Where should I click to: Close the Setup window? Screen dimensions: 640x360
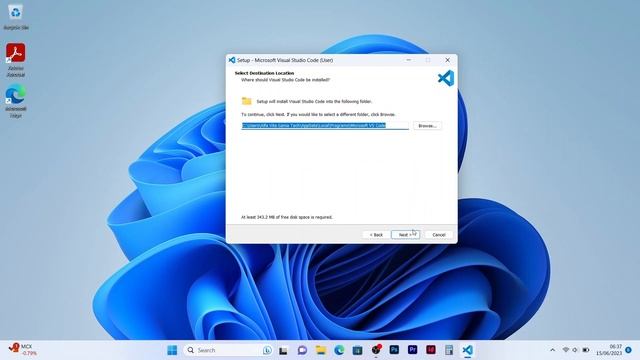pos(447,60)
